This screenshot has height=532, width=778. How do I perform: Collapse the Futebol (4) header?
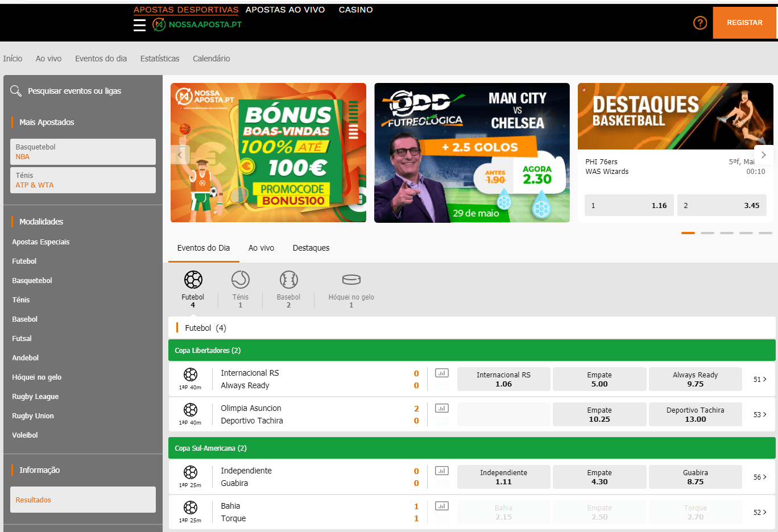(472, 328)
